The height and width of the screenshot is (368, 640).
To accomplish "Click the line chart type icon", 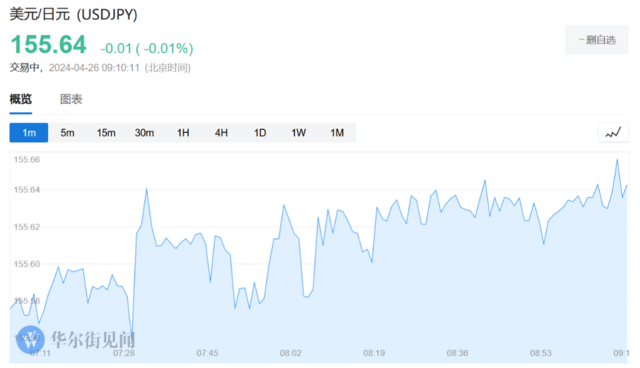I will [x=613, y=133].
